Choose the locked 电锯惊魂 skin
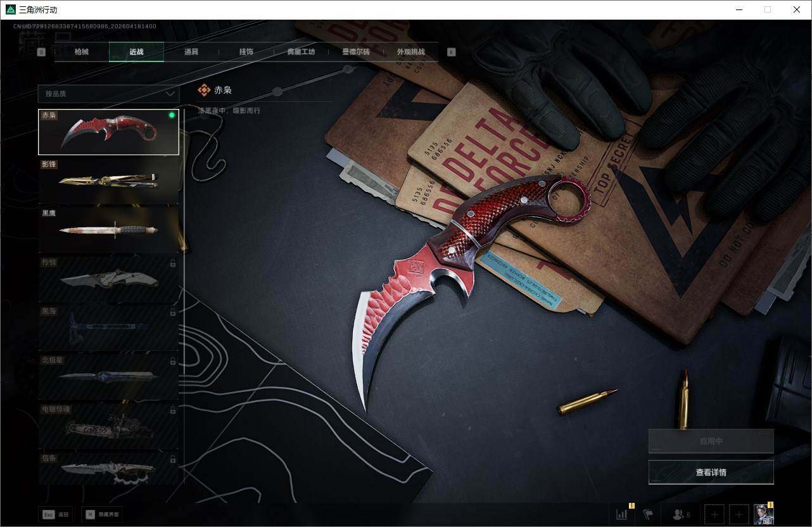The width and height of the screenshot is (812, 527). tap(108, 426)
